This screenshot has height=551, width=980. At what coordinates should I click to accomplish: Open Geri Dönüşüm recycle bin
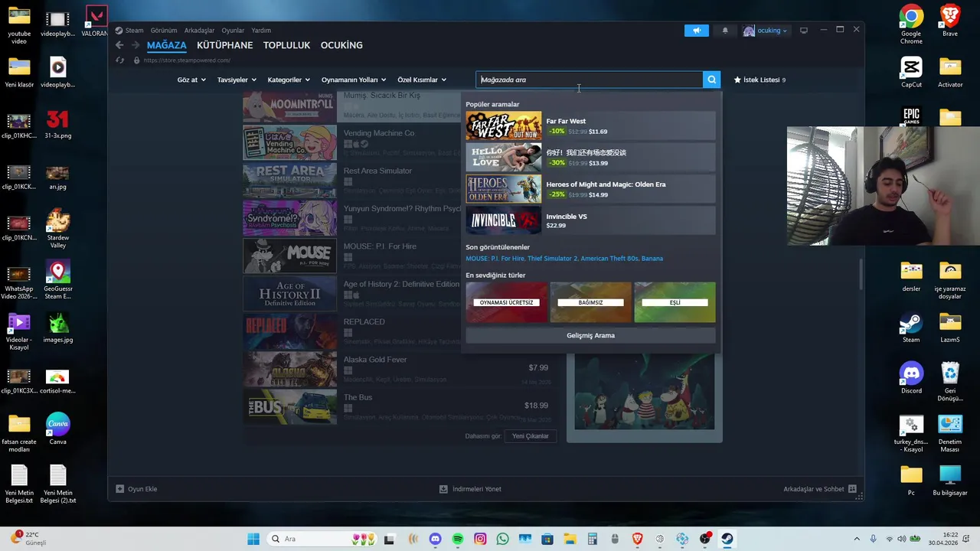click(950, 382)
